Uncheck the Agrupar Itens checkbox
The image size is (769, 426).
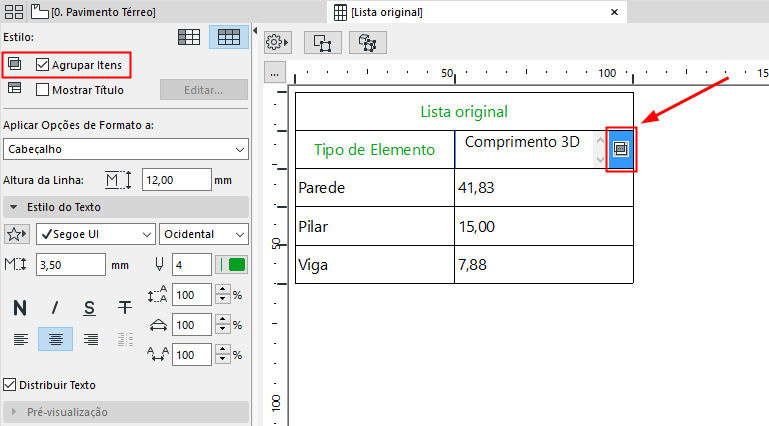42,64
